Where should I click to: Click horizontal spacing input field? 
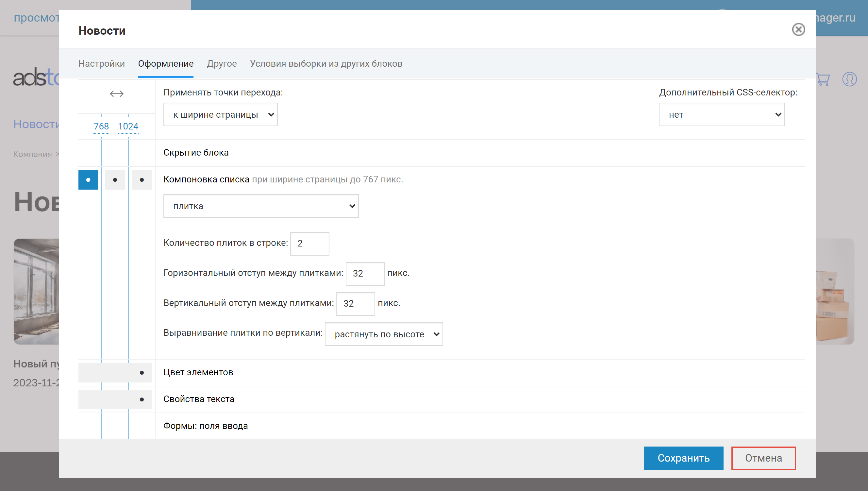tap(364, 273)
